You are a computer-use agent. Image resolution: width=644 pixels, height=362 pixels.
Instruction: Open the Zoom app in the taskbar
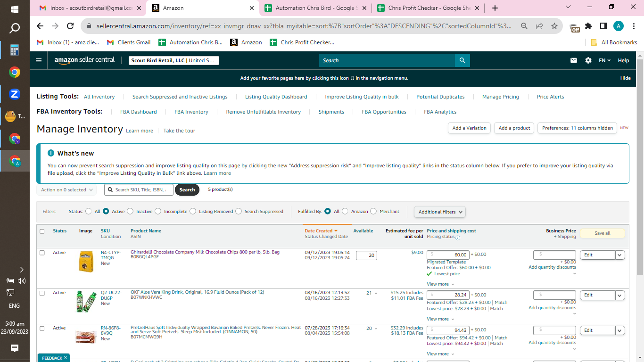click(15, 94)
